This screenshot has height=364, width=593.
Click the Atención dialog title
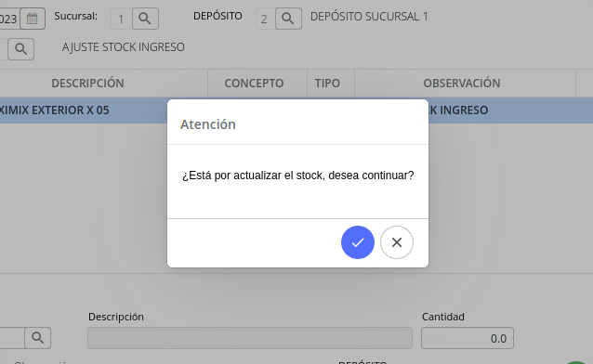tap(208, 124)
